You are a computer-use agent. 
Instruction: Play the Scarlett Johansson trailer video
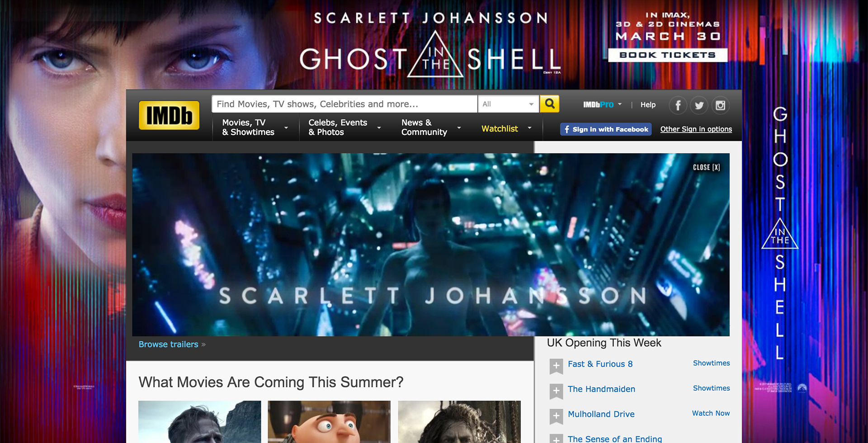[430, 245]
